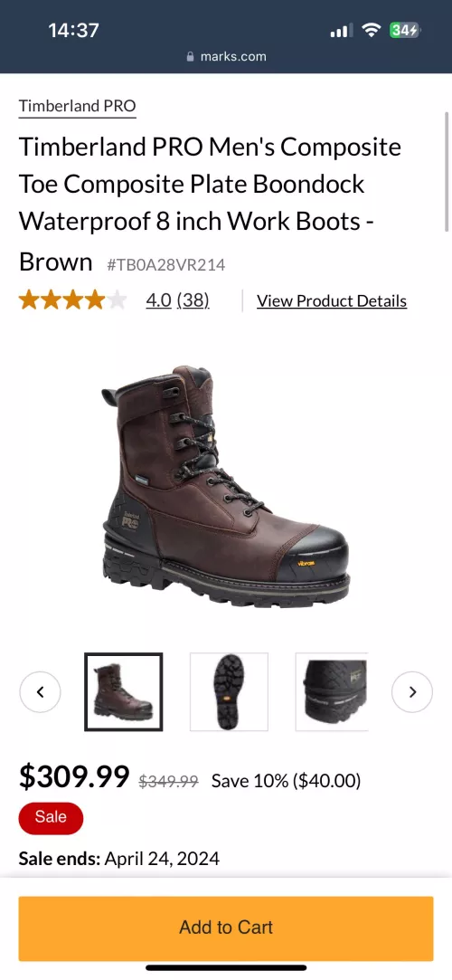Add the boots to cart
Viewport: 452px width, 980px height.
[x=226, y=928]
